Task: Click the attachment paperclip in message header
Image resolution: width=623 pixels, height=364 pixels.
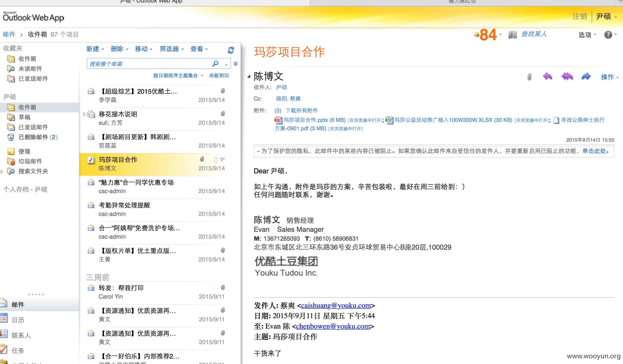Action: coord(529,77)
